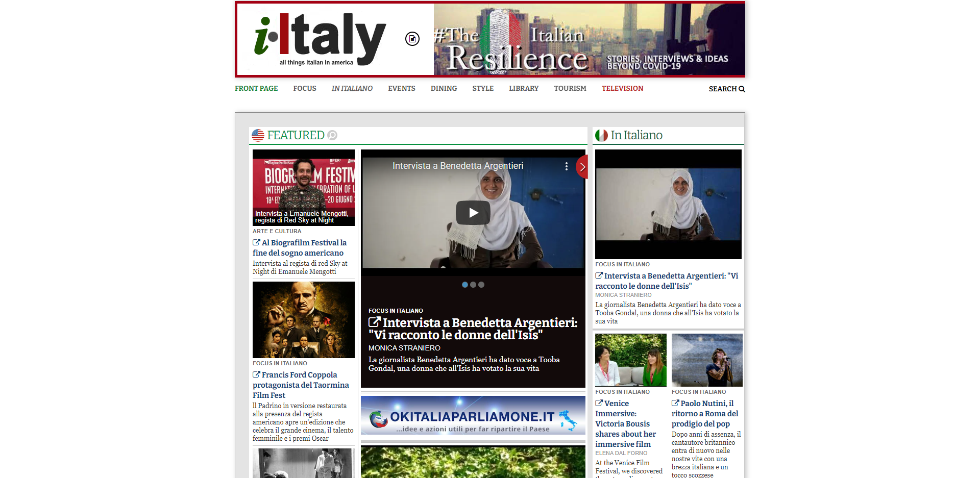Click the FEATURED speech bubble icon
The height and width of the screenshot is (478, 980).
(332, 135)
